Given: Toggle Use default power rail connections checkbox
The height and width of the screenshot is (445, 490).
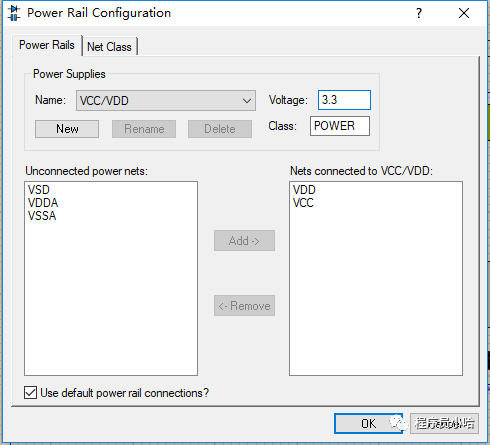Looking at the screenshot, I should [30, 392].
